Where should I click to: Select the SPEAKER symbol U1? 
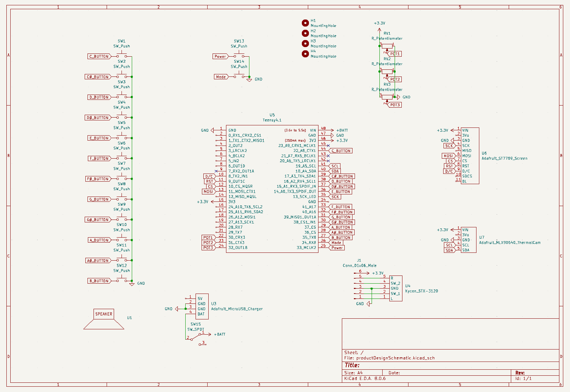click(104, 319)
